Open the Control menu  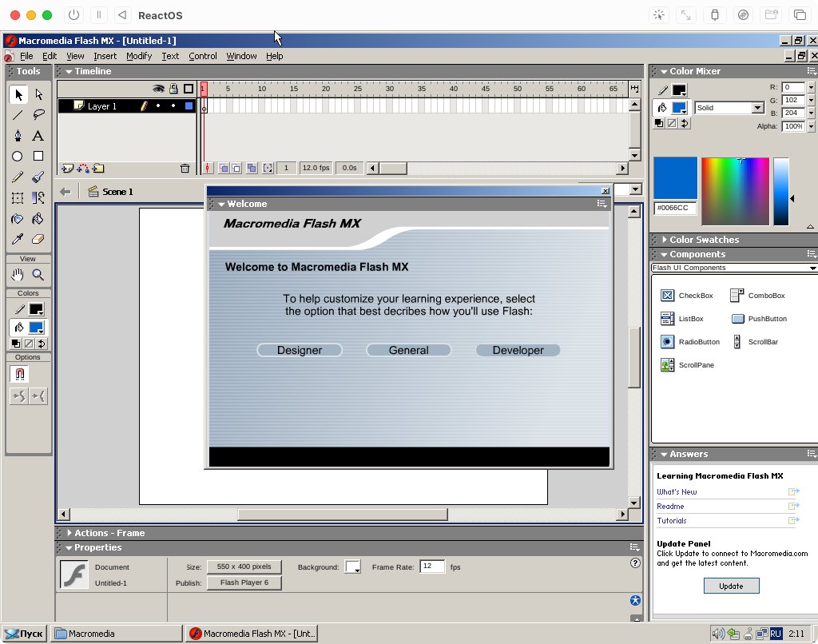(202, 56)
